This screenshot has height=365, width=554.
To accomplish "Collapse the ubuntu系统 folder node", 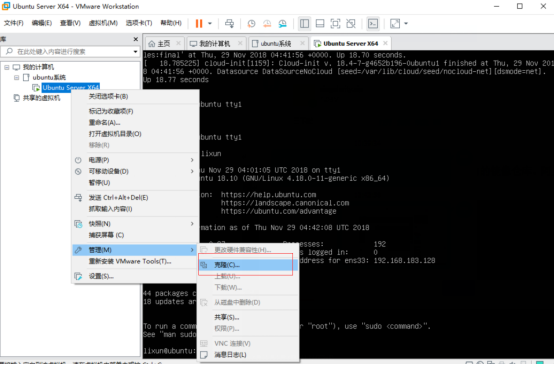I will (x=16, y=77).
